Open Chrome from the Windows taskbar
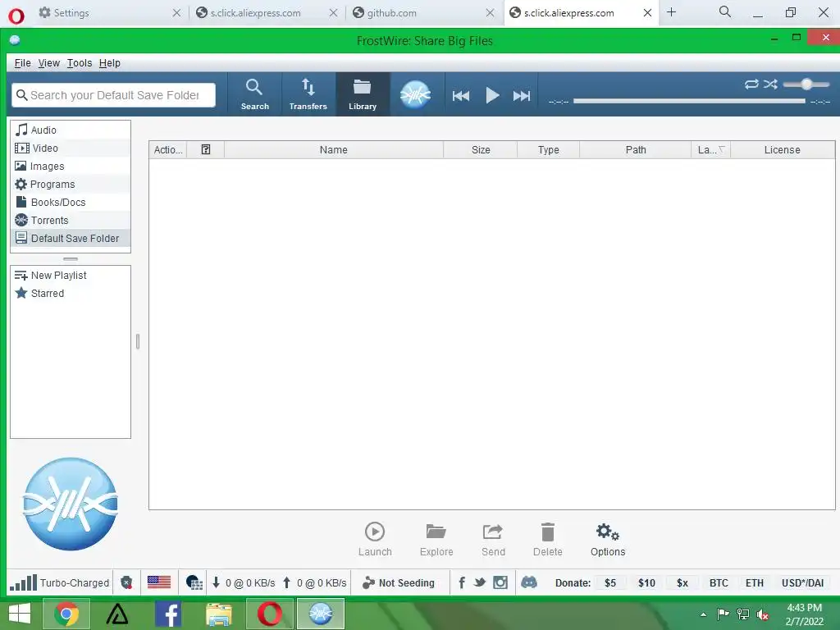Viewport: 840px width, 630px height. [66, 614]
